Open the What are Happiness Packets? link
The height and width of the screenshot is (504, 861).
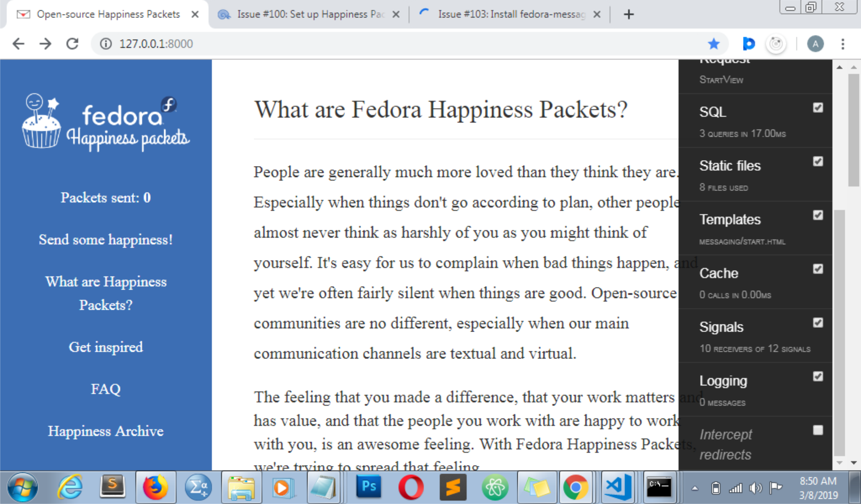(x=106, y=293)
